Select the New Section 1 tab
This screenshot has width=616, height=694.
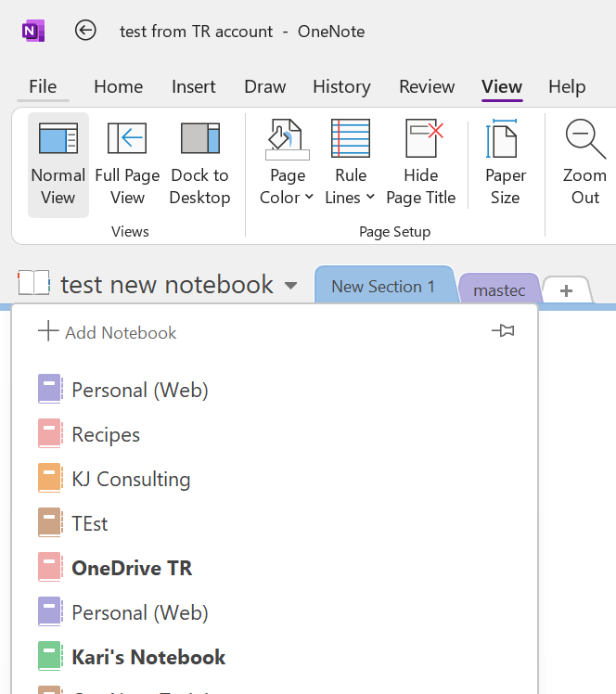click(383, 287)
